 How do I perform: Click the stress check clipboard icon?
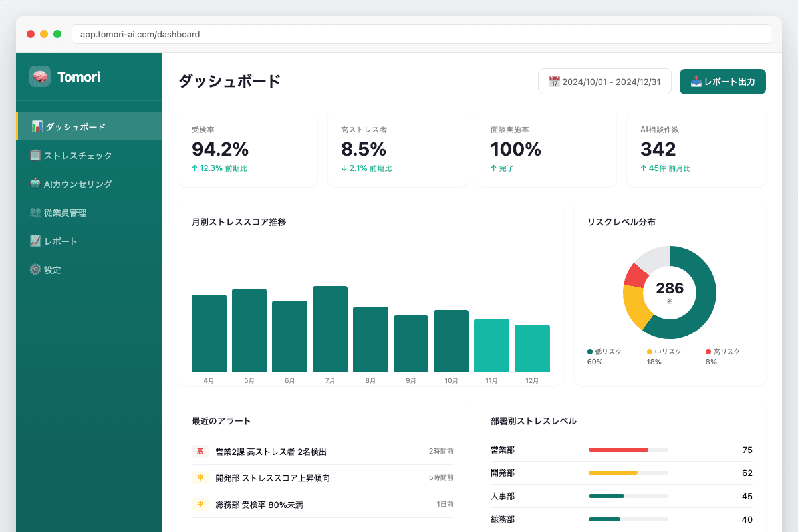click(x=36, y=155)
